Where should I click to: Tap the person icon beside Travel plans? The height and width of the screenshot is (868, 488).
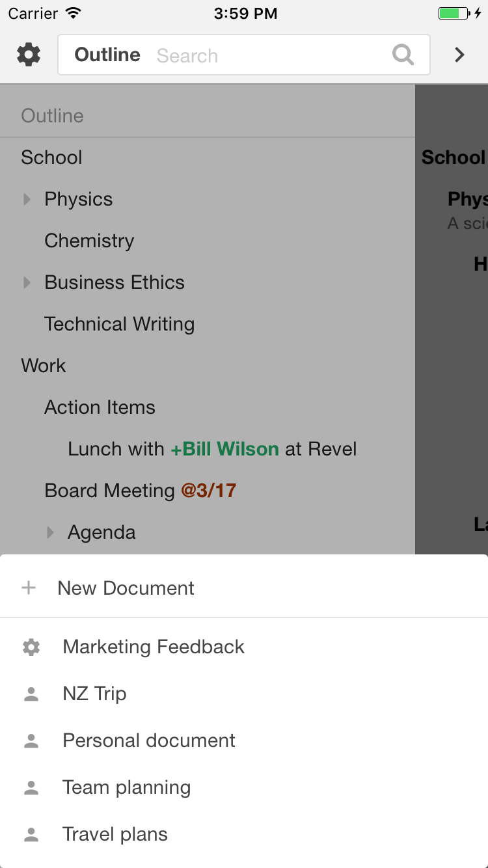click(x=31, y=834)
